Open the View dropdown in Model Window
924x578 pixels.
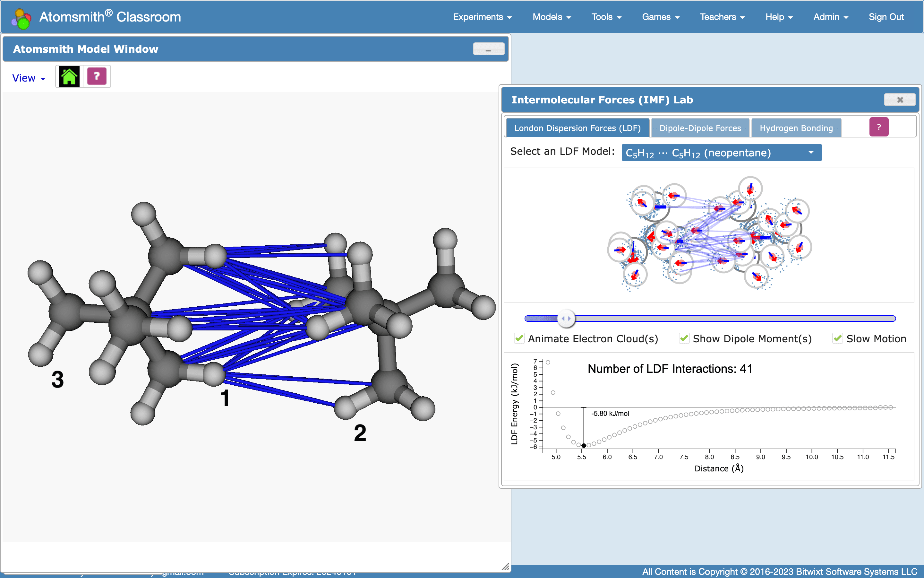coord(29,78)
